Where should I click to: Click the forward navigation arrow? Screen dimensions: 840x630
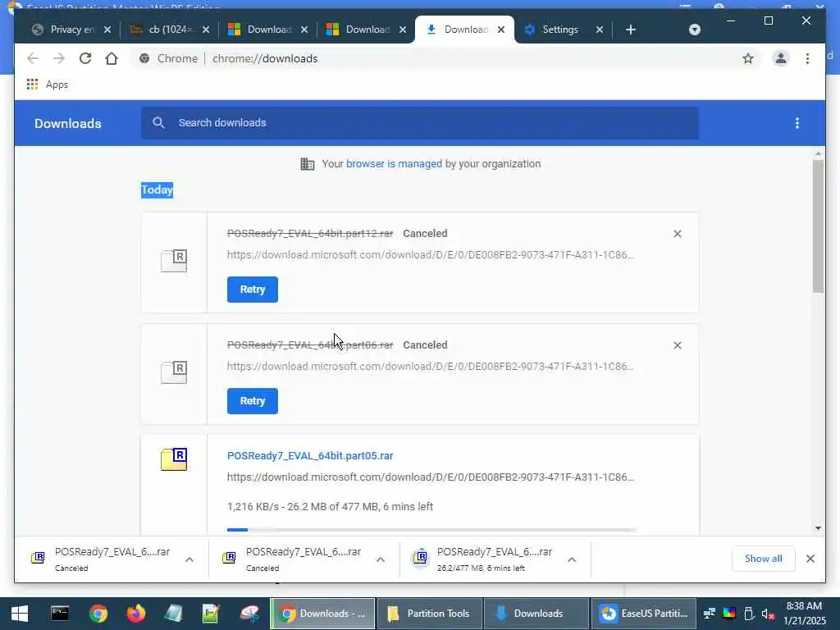pos(59,58)
